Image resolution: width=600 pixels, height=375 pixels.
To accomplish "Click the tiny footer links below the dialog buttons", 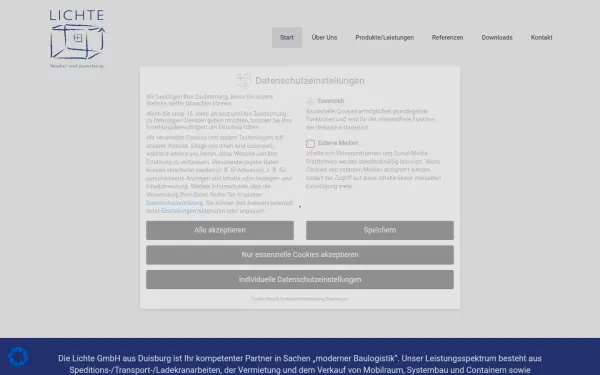I will pyautogui.click(x=300, y=298).
